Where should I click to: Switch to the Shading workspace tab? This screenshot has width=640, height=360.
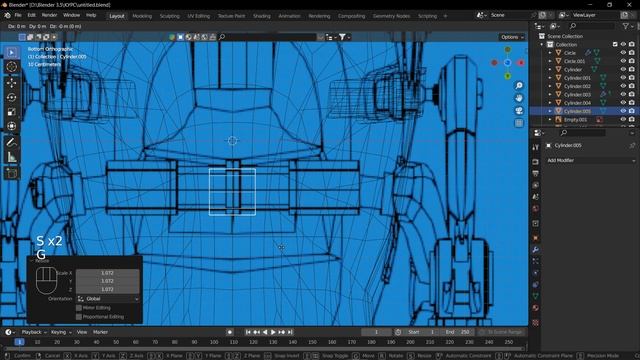coord(262,16)
